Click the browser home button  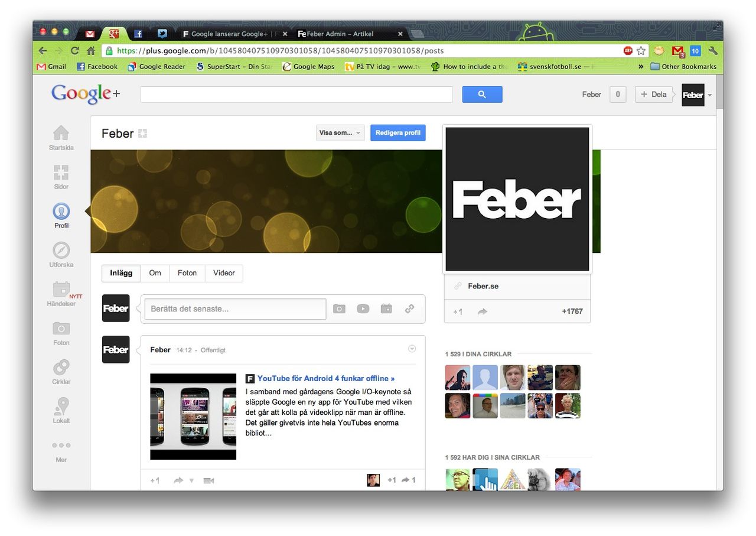(x=90, y=51)
